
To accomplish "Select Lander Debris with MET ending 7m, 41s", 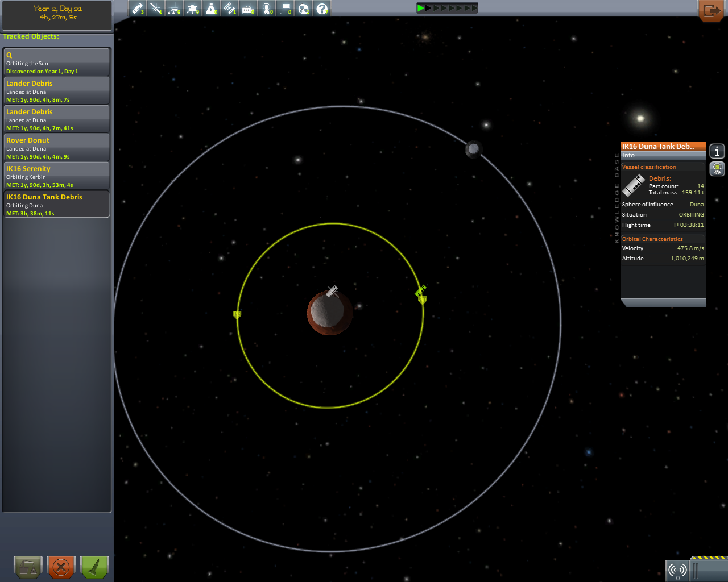I will click(x=56, y=119).
